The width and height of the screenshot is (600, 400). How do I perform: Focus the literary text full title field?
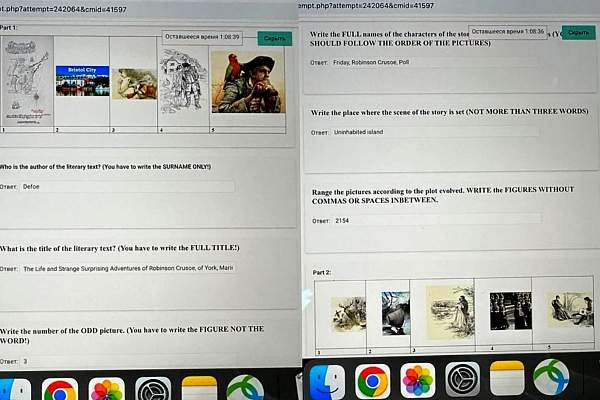[127, 268]
